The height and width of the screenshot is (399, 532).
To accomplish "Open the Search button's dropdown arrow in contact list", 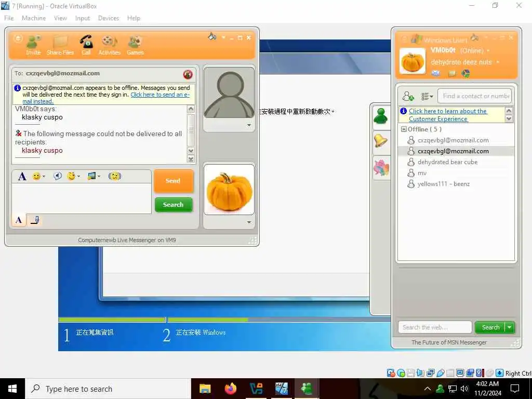I will (x=510, y=327).
